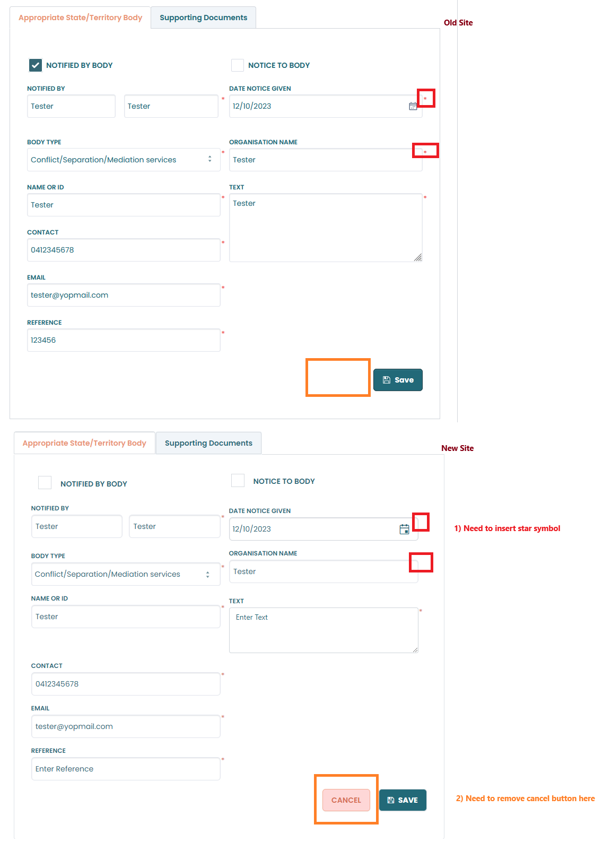603x868 pixels.
Task: Open calendar picker in old site date field
Action: [413, 106]
